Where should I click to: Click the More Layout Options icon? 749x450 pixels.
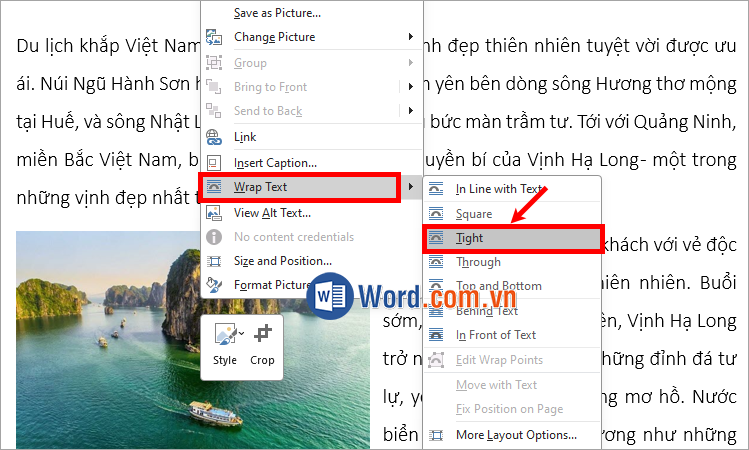click(436, 435)
